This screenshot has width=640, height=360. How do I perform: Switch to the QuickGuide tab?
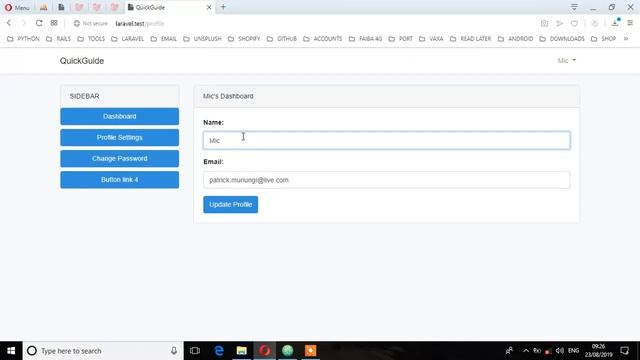169,7
